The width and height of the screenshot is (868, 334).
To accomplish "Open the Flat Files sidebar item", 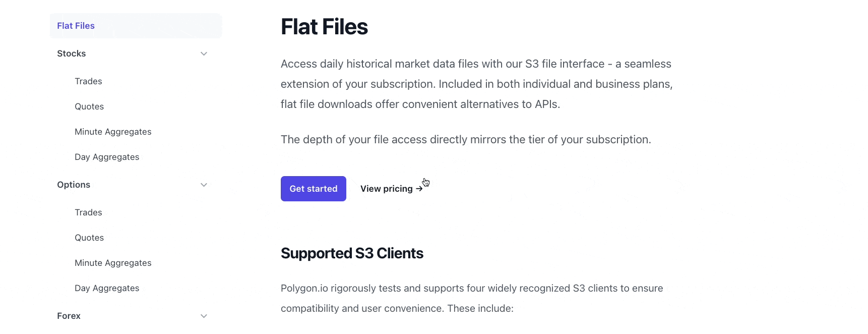I will click(x=76, y=26).
